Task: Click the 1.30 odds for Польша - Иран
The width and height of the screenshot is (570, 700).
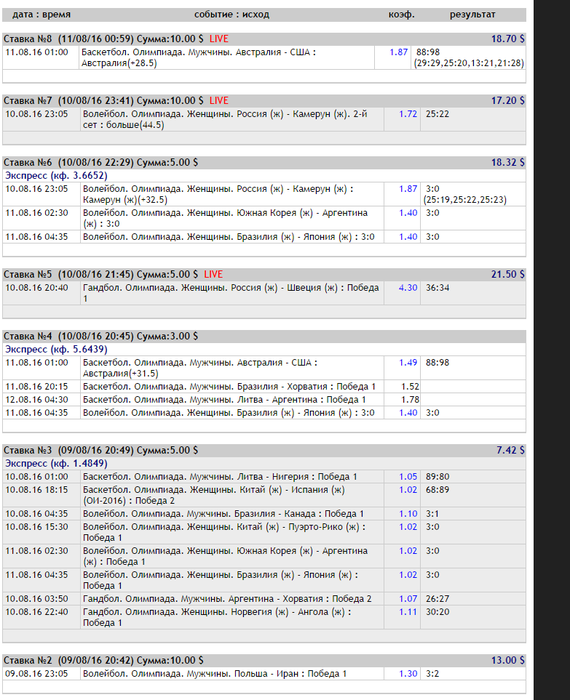Action: click(x=408, y=674)
